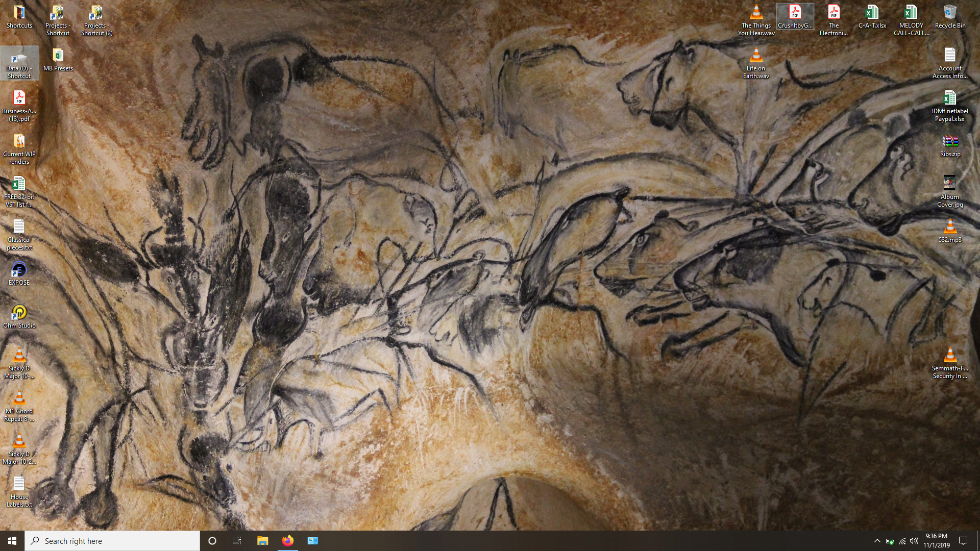Open MELODY CALL-CALL... spreadsheet
The width and height of the screenshot is (980, 551).
click(x=911, y=20)
